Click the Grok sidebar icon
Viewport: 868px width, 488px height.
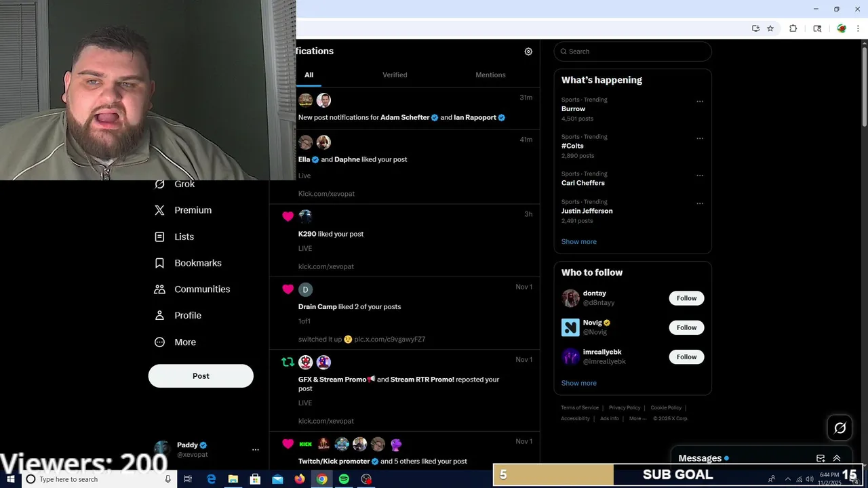click(159, 184)
